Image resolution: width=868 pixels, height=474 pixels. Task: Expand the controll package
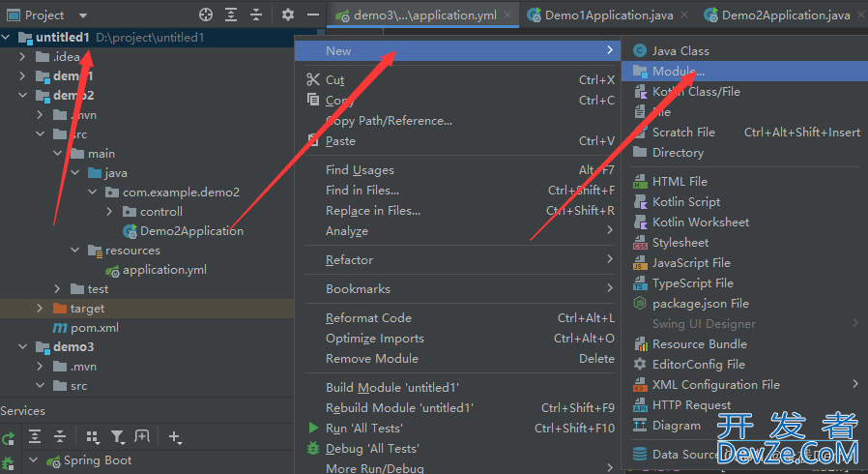[x=109, y=212]
